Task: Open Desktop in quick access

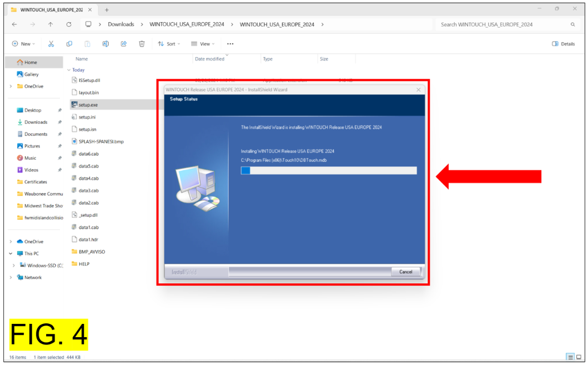Action: 33,110
